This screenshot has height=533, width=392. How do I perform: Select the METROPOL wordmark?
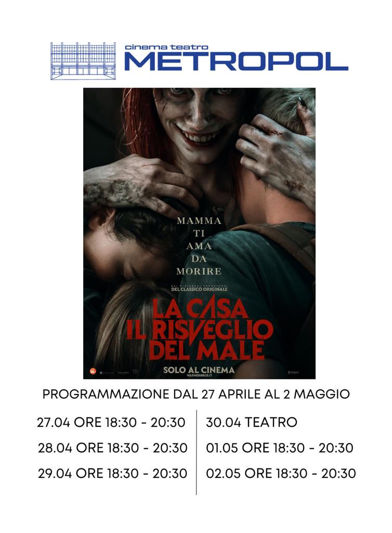(236, 62)
